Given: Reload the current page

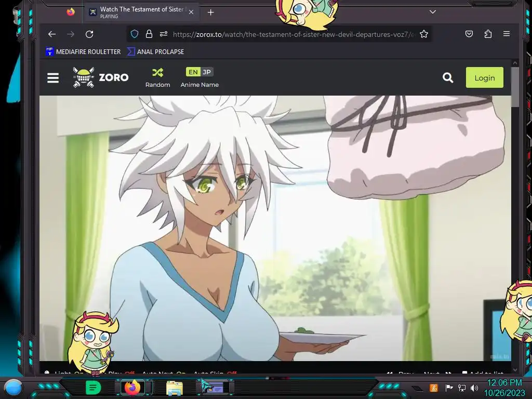Looking at the screenshot, I should (89, 34).
